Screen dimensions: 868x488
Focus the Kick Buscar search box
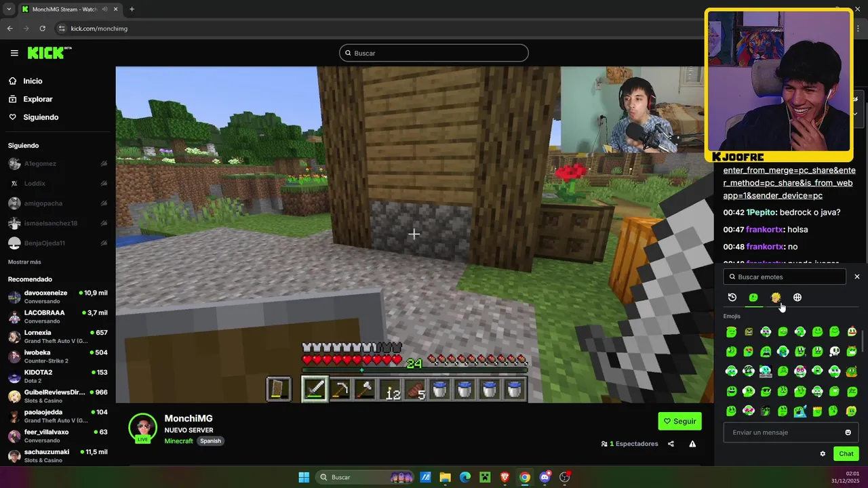tap(434, 53)
